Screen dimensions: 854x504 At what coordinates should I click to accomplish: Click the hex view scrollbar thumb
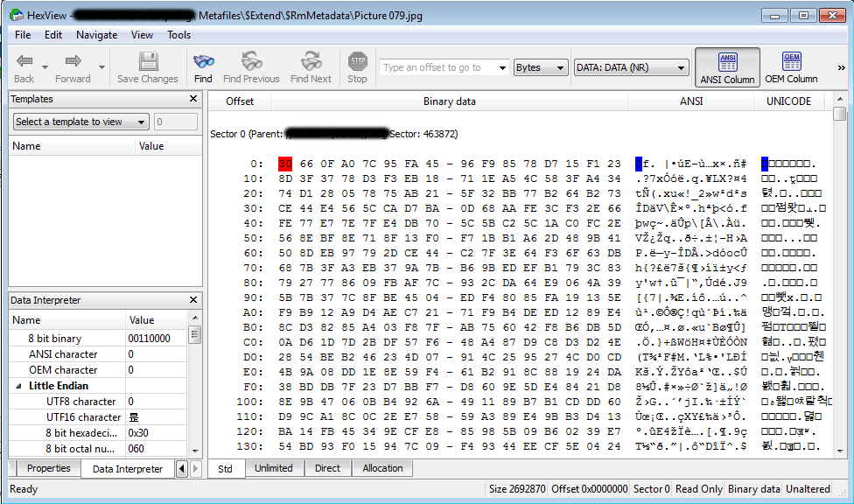(840, 114)
